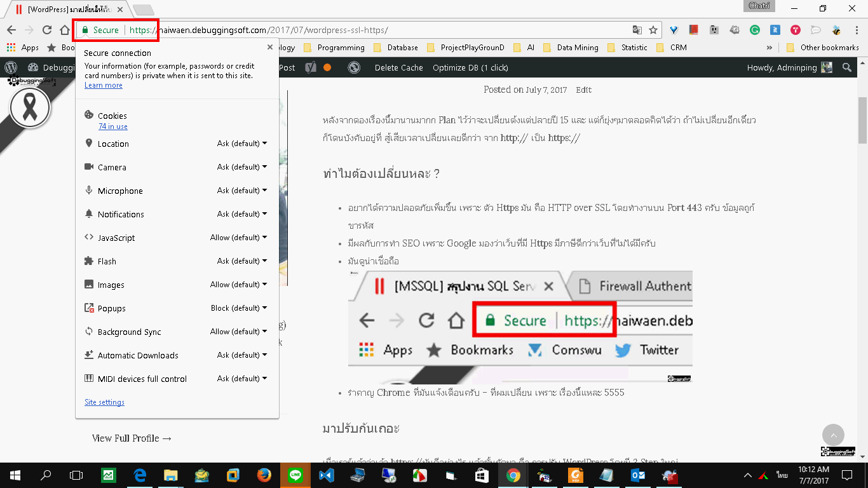
Task: Open Automatic Downloads permission dropdown
Action: [x=242, y=355]
